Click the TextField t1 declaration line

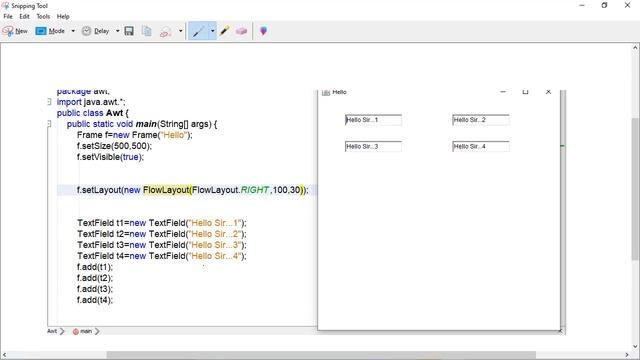162,223
